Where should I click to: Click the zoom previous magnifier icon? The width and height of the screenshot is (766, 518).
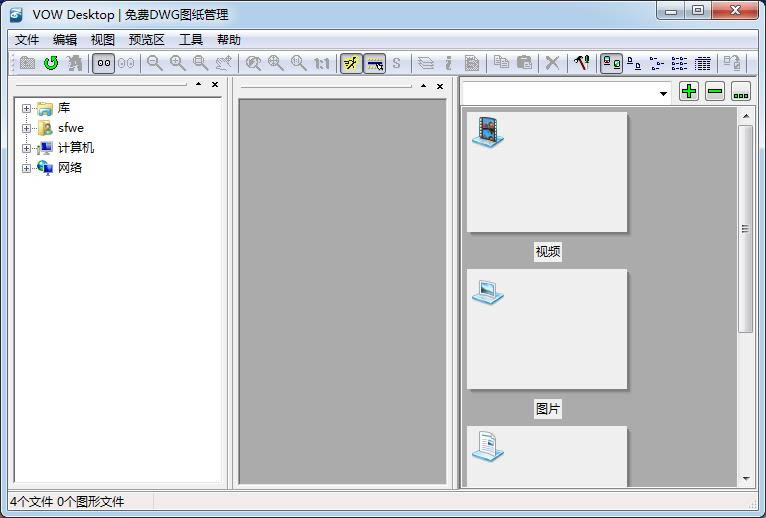[x=253, y=63]
